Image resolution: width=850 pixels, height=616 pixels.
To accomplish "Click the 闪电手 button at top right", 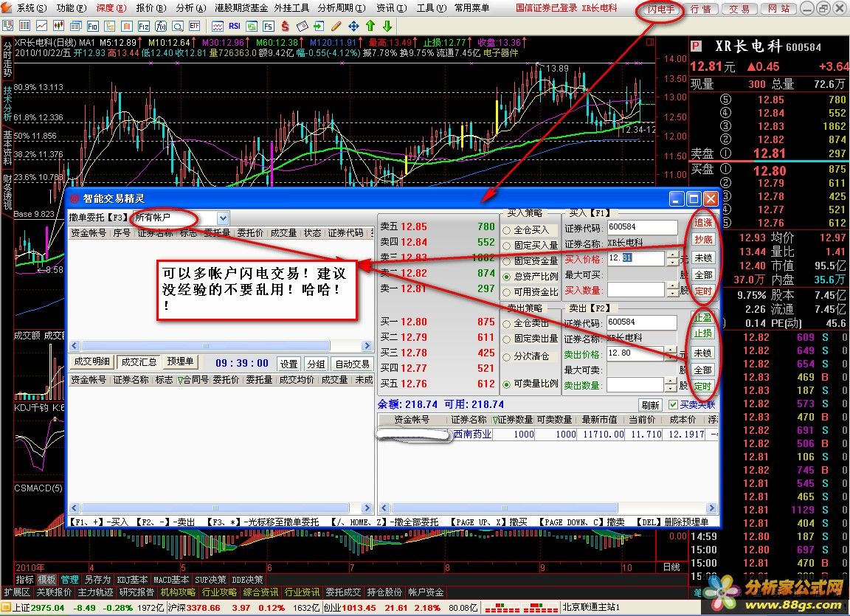I will [661, 9].
